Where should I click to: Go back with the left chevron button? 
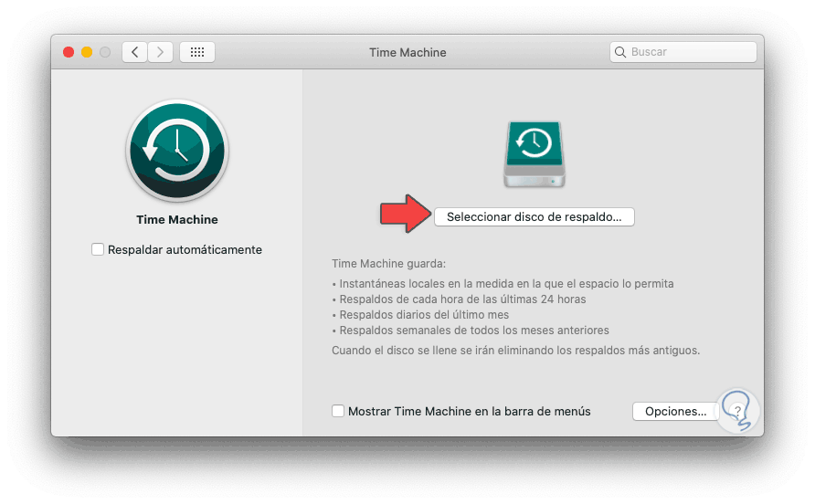click(x=134, y=52)
